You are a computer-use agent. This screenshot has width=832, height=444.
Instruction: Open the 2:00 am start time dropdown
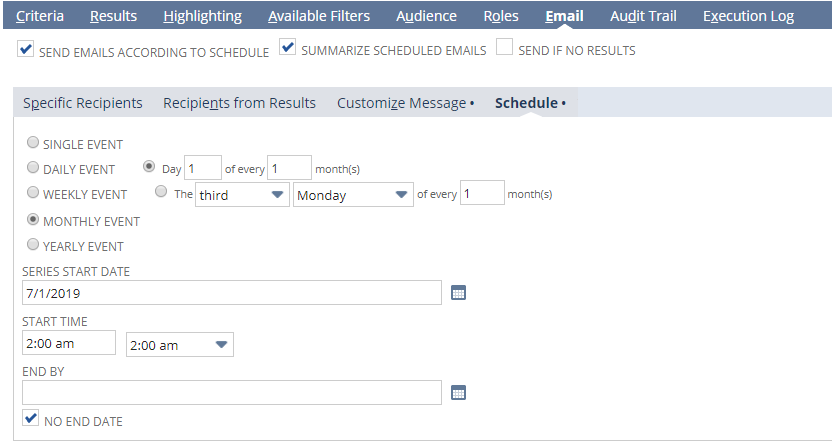(x=179, y=345)
